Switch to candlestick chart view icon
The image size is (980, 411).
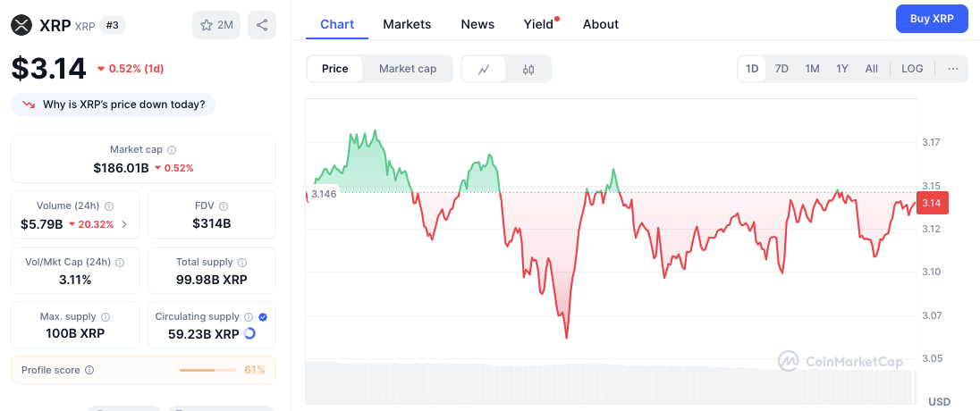(528, 69)
